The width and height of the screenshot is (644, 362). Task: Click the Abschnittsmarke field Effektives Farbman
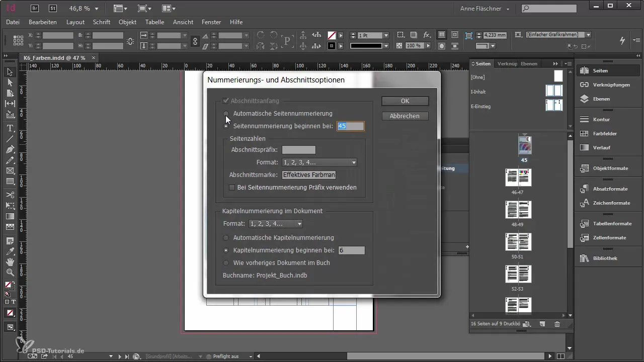[x=309, y=175]
